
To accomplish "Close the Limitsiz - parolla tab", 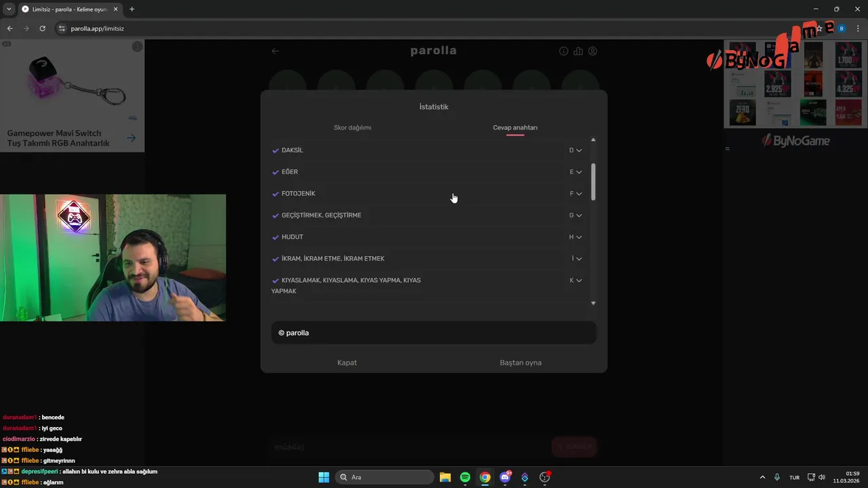I will 115,9.
